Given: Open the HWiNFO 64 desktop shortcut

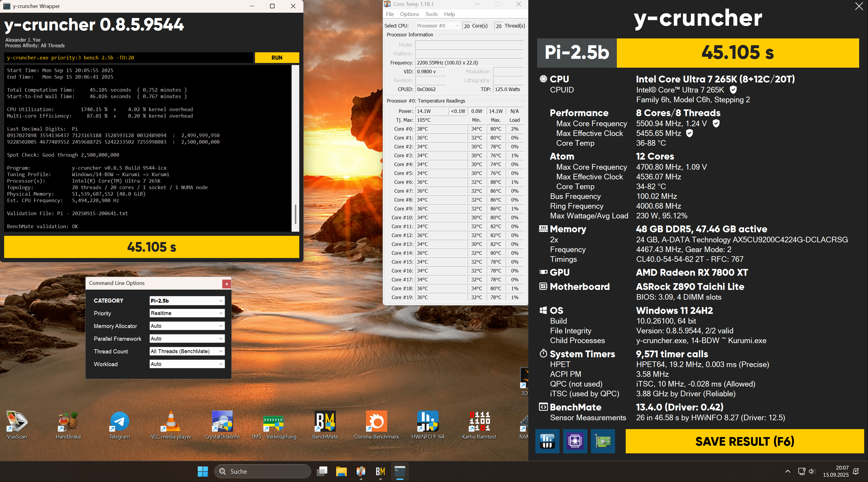Looking at the screenshot, I should (427, 422).
